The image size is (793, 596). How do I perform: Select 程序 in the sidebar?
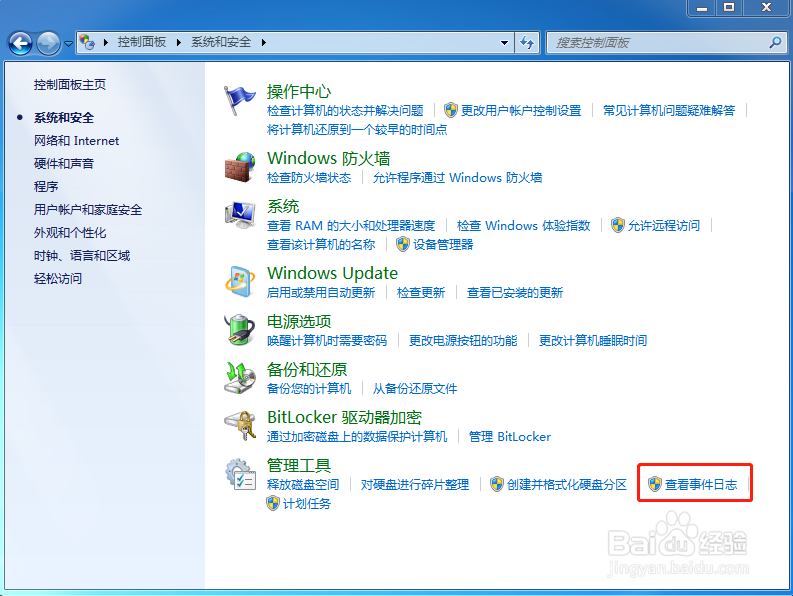coord(46,187)
